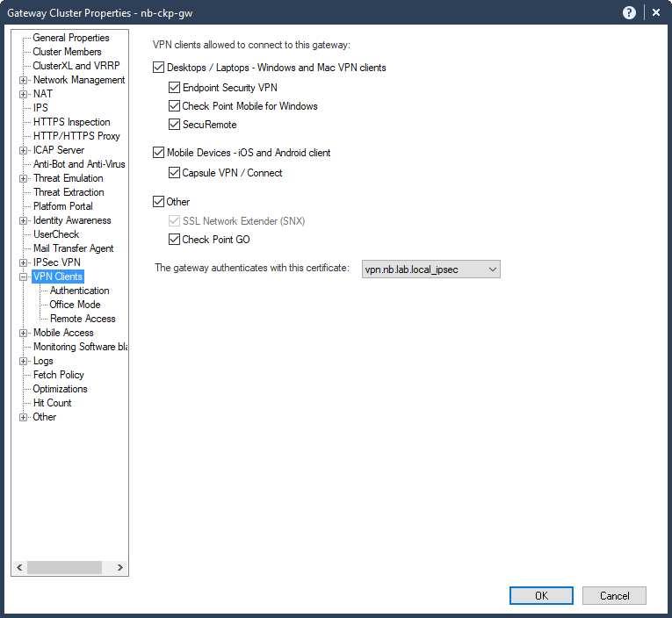Select Anti-Bot and Anti-Virus item
The height and width of the screenshot is (618, 672).
point(79,164)
